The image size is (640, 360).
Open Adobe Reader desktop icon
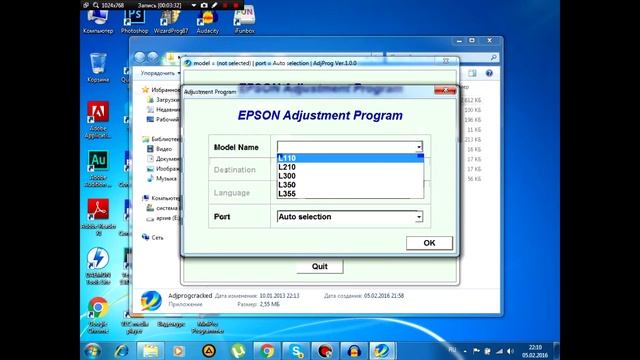click(98, 217)
